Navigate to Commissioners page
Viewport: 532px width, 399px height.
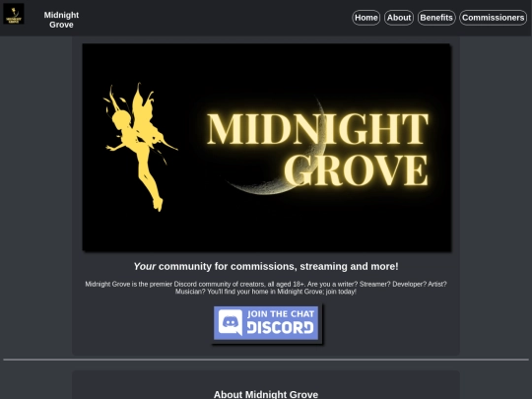493,18
